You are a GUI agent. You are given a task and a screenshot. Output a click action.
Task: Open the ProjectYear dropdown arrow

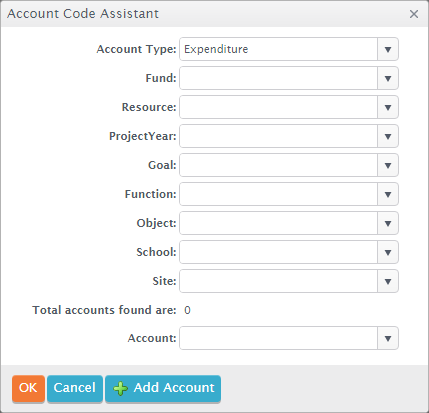(388, 136)
